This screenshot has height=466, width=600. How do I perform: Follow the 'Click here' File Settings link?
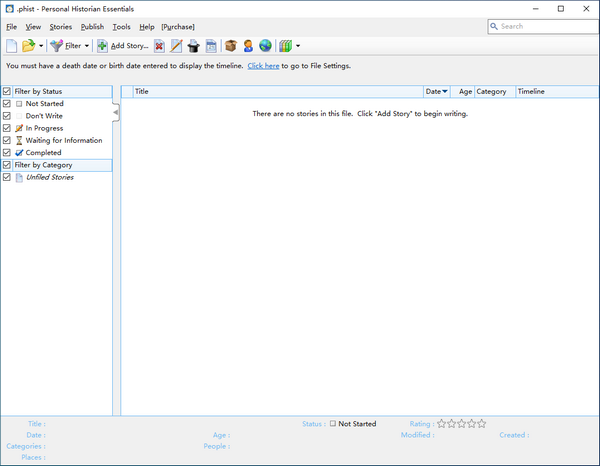(x=264, y=66)
